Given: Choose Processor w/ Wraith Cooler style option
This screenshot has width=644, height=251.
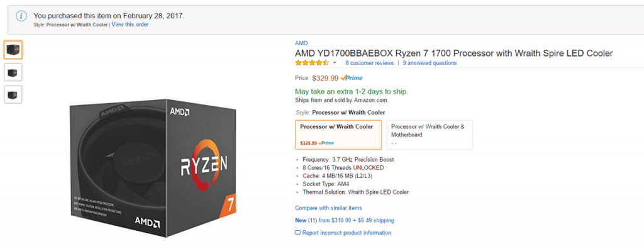Looking at the screenshot, I should point(338,135).
